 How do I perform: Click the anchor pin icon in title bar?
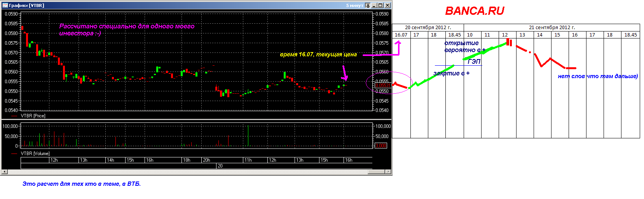point(368,5)
